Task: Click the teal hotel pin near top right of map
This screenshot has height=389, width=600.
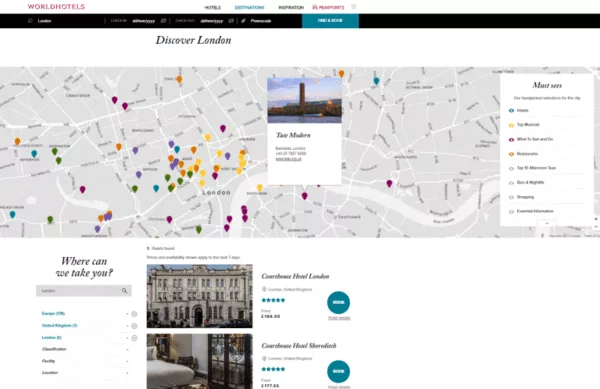Action: tap(376, 81)
